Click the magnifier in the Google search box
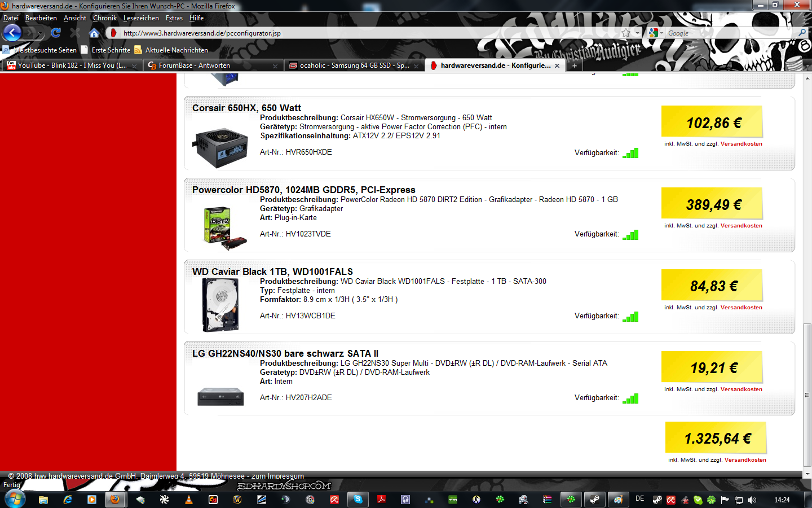812x508 pixels. click(802, 33)
